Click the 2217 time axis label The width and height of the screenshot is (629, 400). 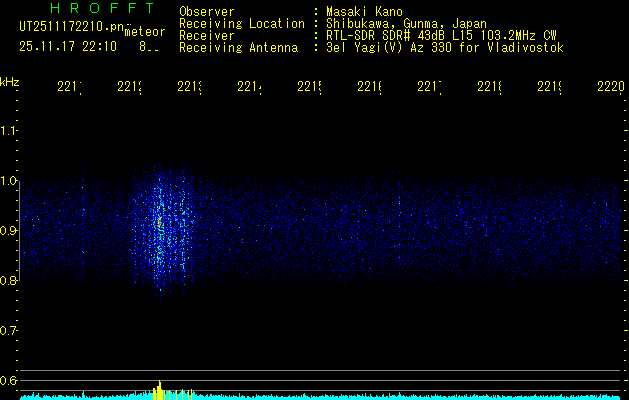tap(429, 86)
